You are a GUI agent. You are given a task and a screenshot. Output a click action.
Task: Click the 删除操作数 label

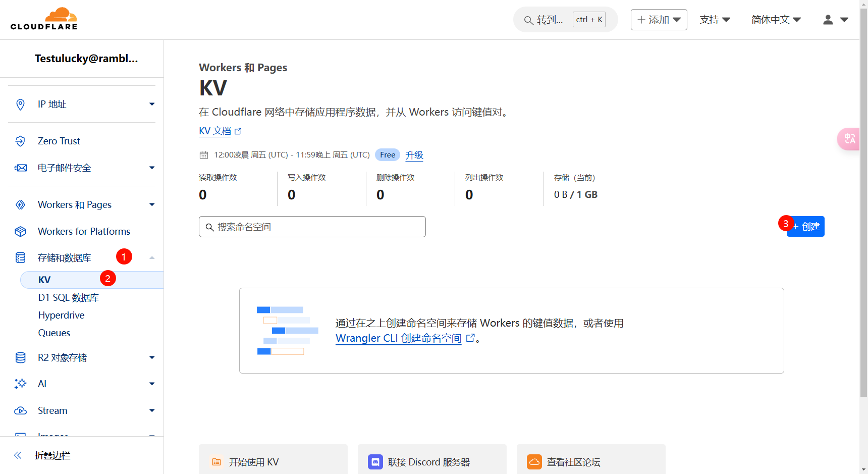coord(395,178)
